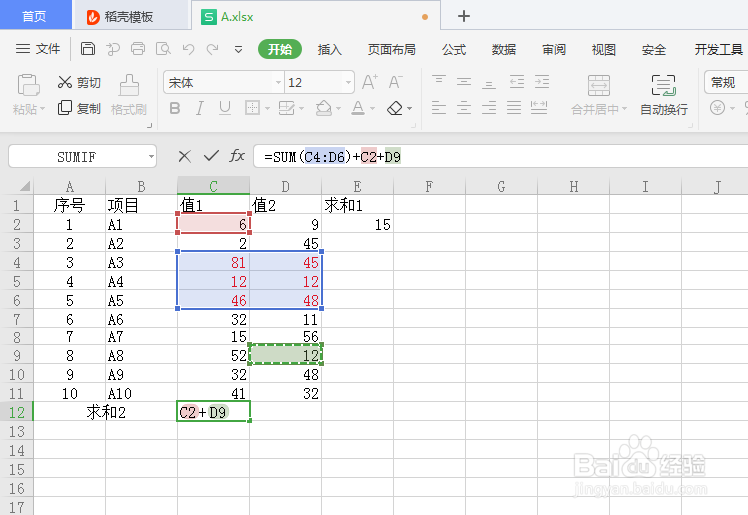Confirm formula with checkmark button

coord(211,155)
